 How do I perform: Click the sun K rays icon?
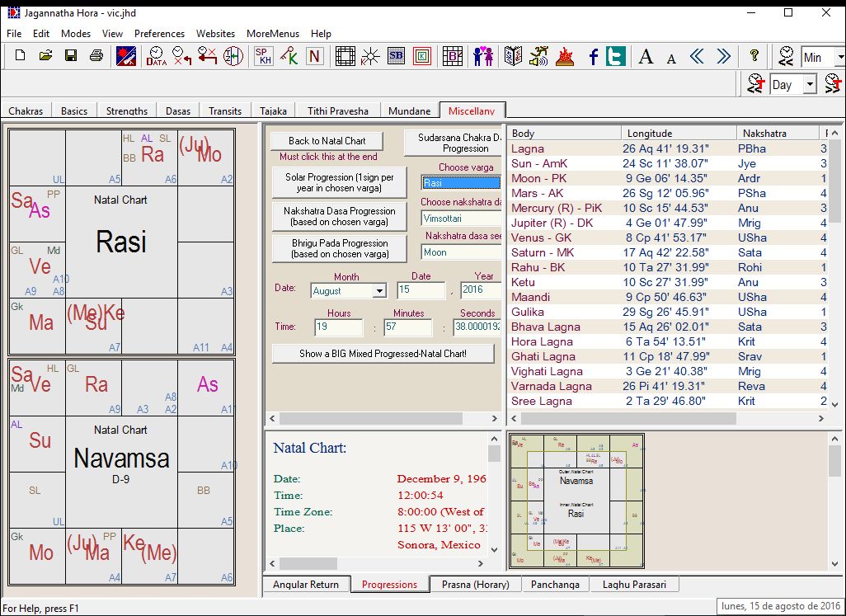[371, 55]
